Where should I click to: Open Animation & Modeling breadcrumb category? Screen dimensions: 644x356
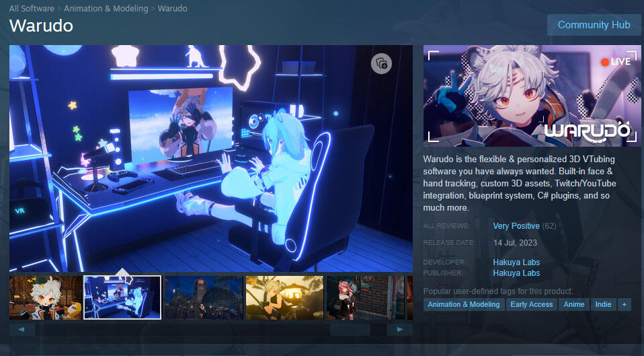coord(107,9)
